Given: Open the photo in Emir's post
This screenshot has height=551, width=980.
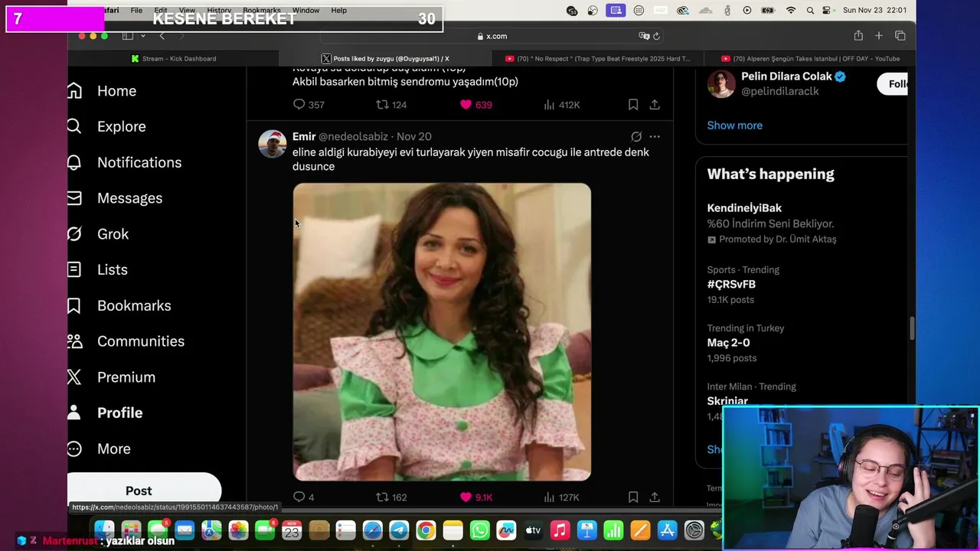Looking at the screenshot, I should click(x=442, y=331).
